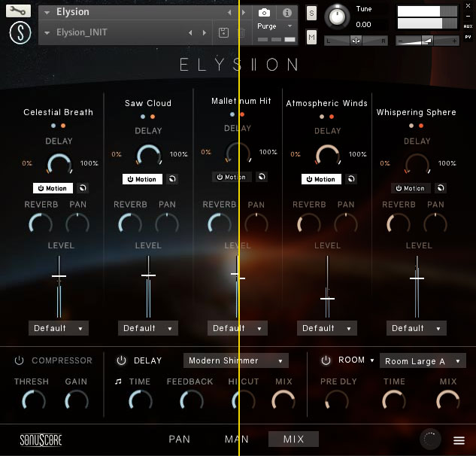Go to previous instrument with left arrow beside Elysion

coord(229,13)
